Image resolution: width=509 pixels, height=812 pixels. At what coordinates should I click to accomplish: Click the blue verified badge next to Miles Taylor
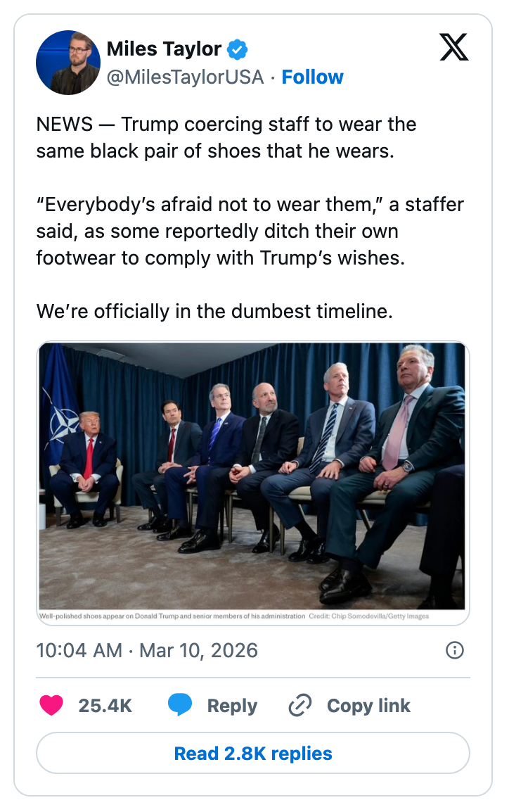click(x=237, y=49)
